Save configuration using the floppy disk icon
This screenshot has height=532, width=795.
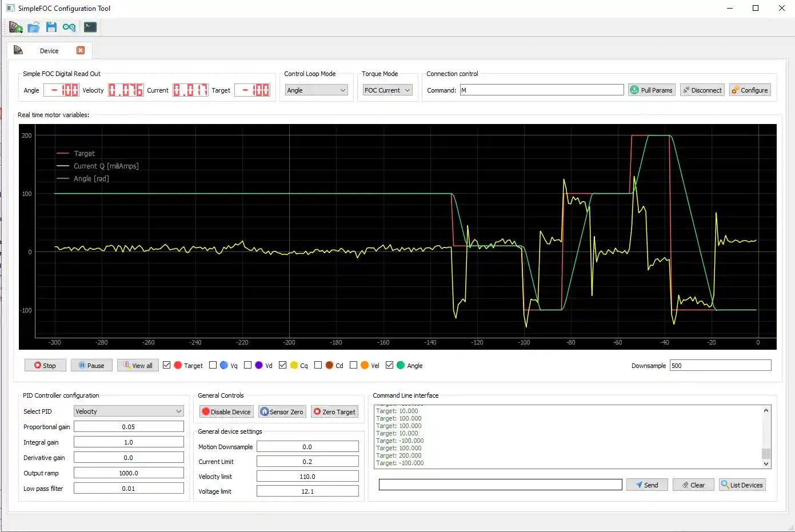click(x=51, y=27)
